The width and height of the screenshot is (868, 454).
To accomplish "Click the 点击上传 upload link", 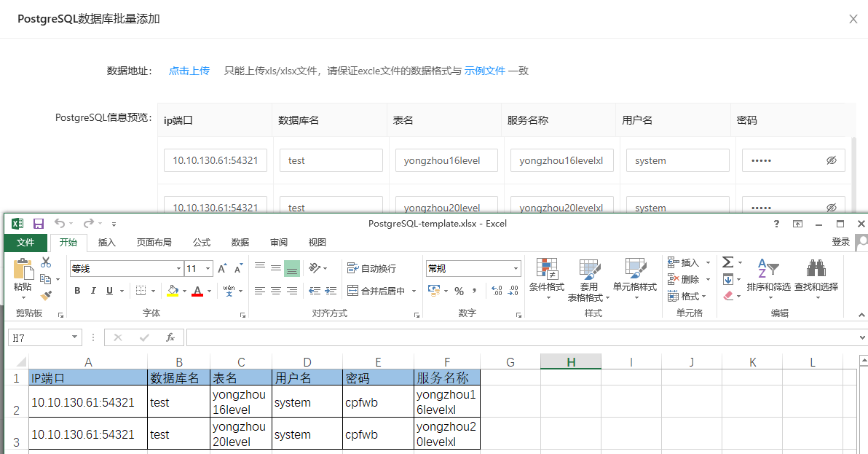I will point(189,71).
